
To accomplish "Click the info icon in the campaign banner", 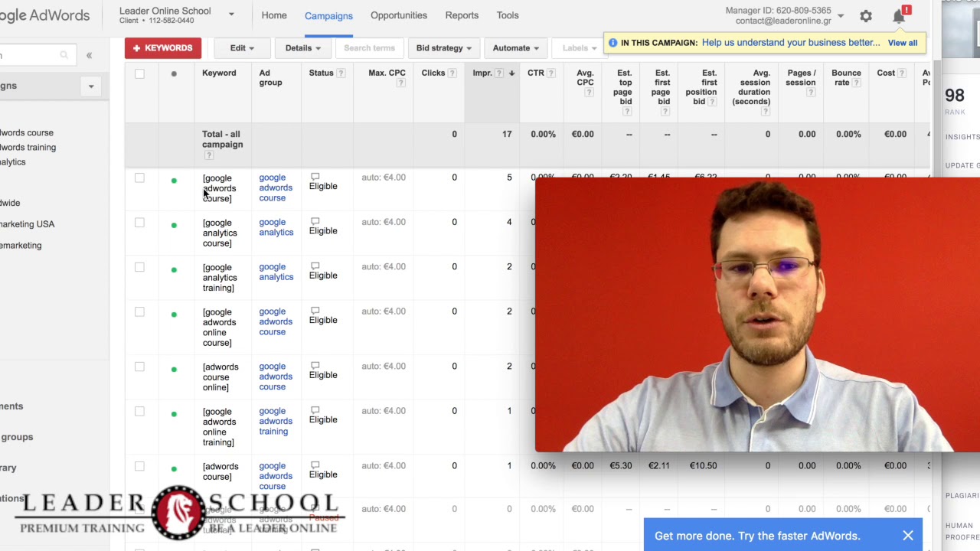I will tap(612, 43).
